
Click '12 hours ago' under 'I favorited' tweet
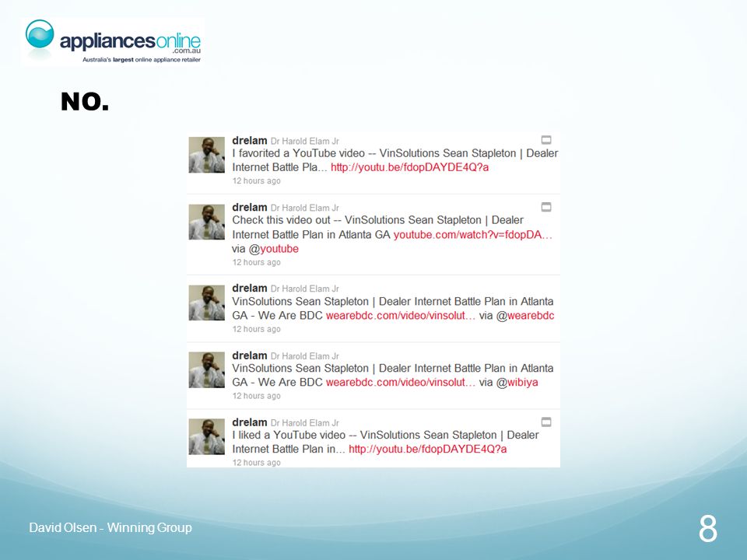(256, 181)
